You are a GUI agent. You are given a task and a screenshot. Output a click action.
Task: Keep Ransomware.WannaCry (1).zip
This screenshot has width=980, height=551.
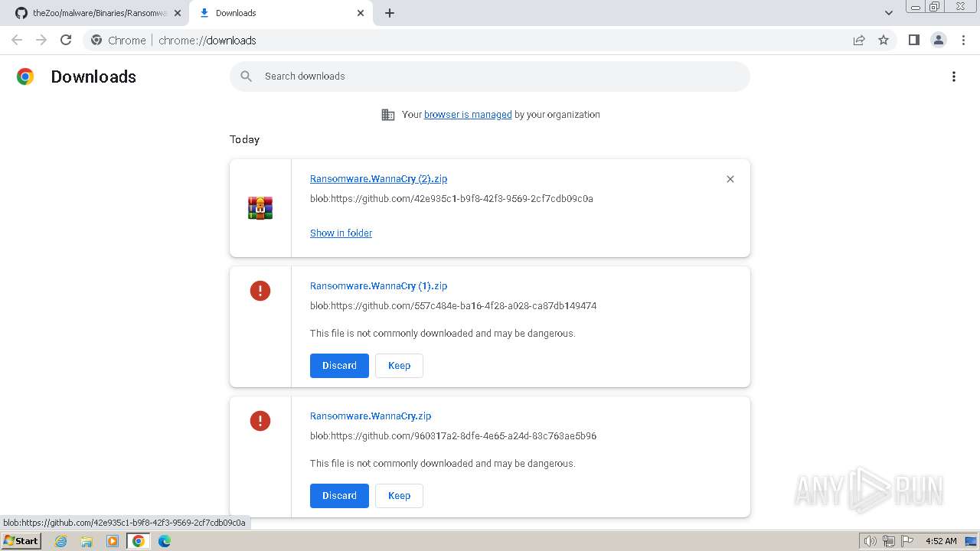click(x=399, y=366)
